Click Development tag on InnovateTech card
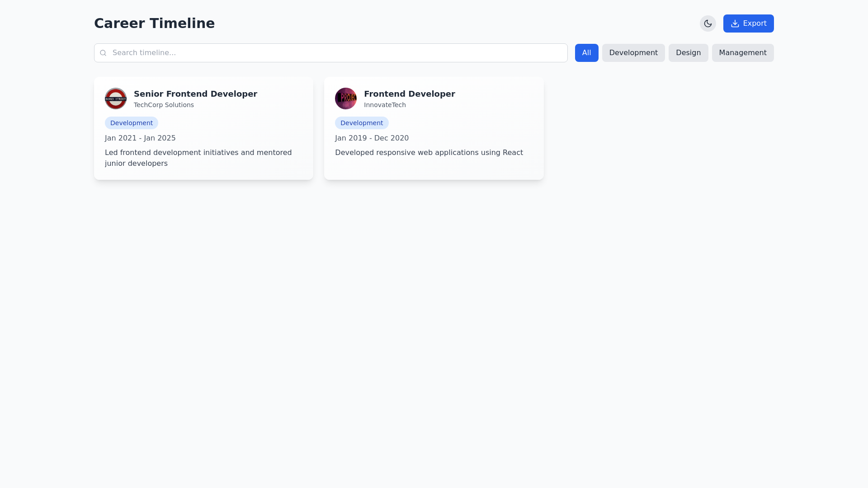 click(362, 123)
